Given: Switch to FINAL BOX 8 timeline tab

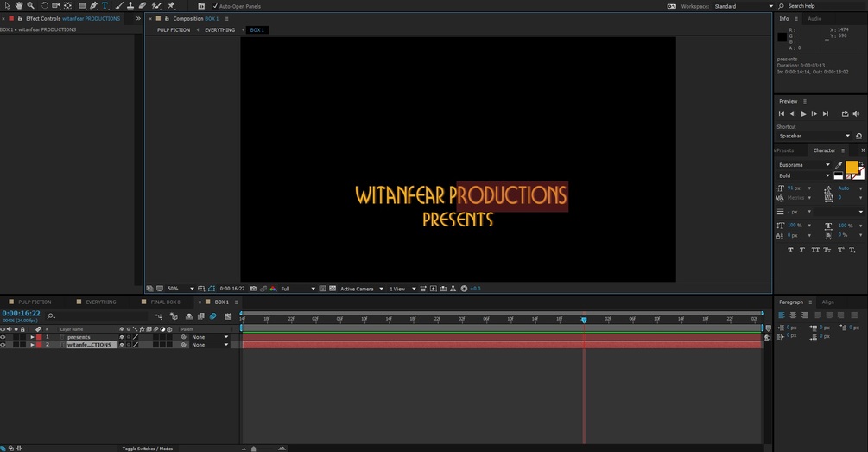Looking at the screenshot, I should click(x=165, y=302).
